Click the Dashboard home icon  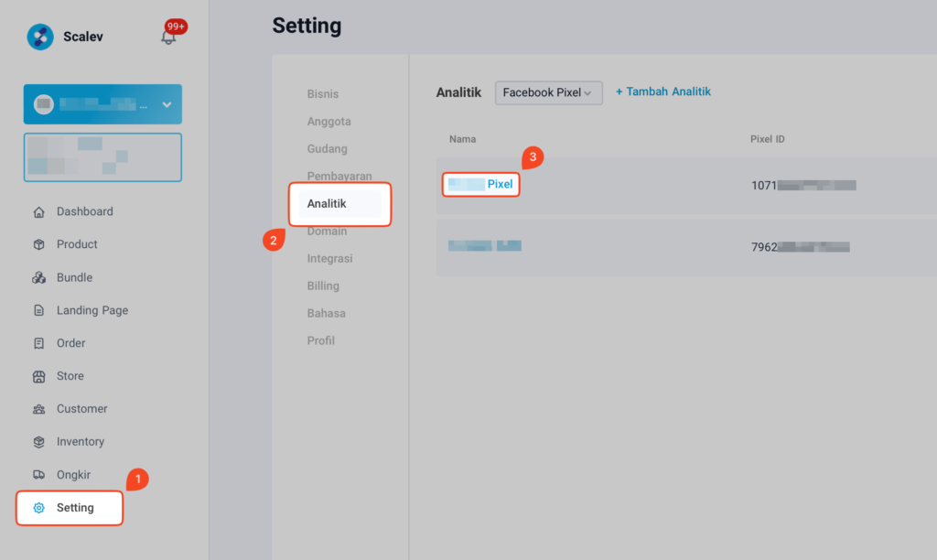(38, 212)
